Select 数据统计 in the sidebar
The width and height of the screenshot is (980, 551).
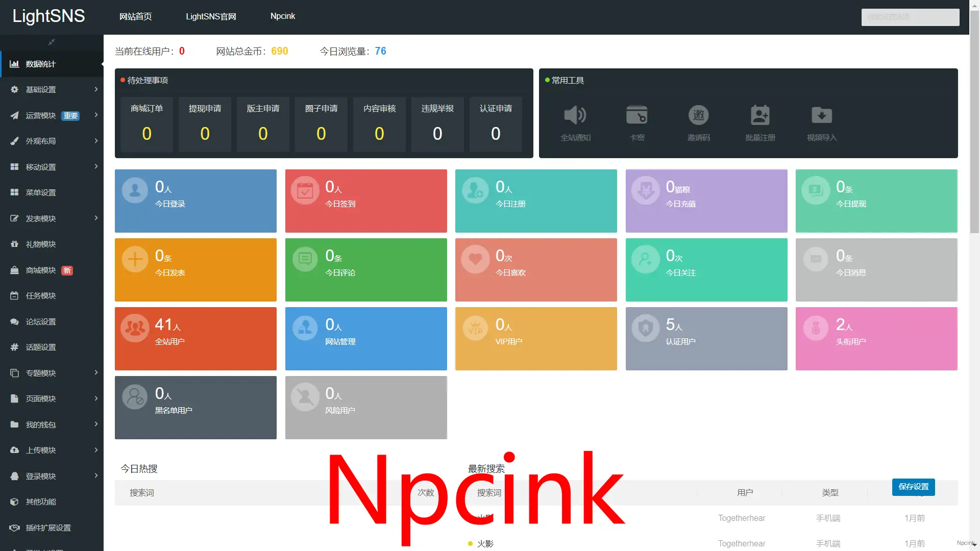click(41, 64)
